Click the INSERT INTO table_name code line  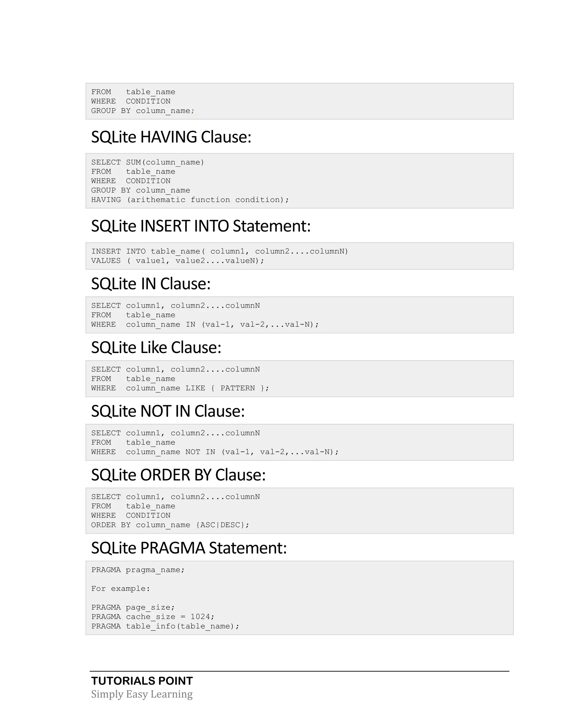click(x=219, y=251)
